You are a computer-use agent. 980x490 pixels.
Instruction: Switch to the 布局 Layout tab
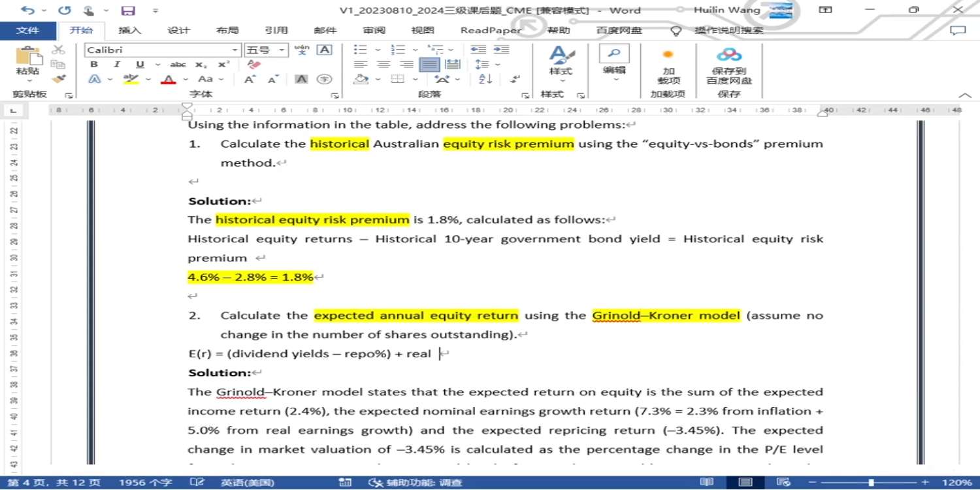227,30
